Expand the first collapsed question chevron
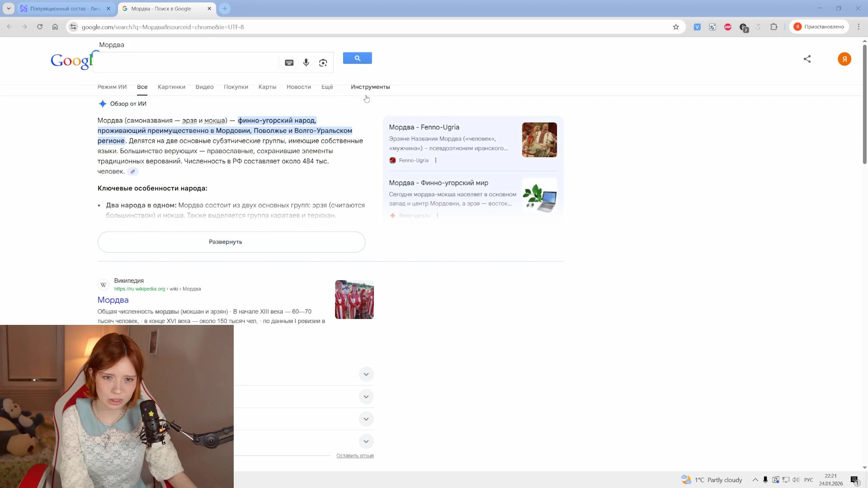 coord(366,374)
